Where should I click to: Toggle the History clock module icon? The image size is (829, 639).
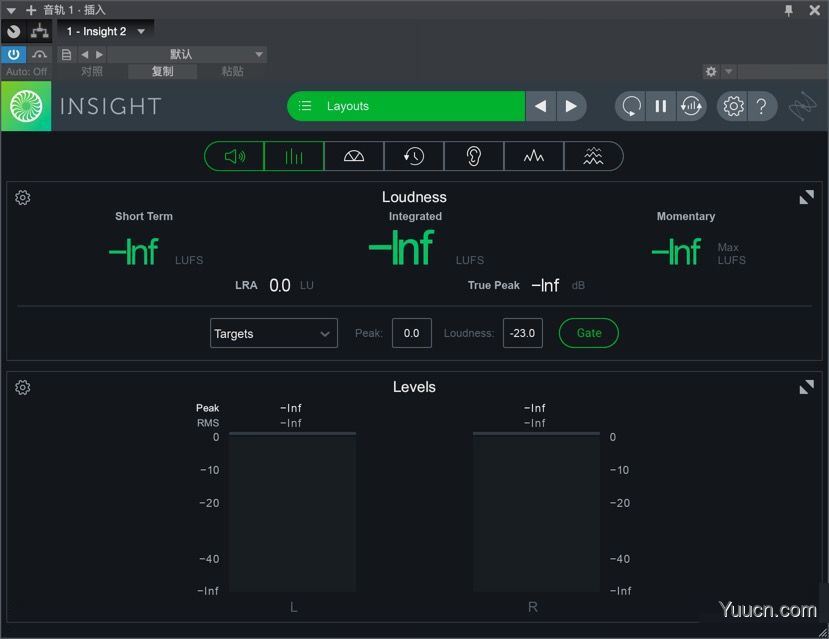pos(414,156)
